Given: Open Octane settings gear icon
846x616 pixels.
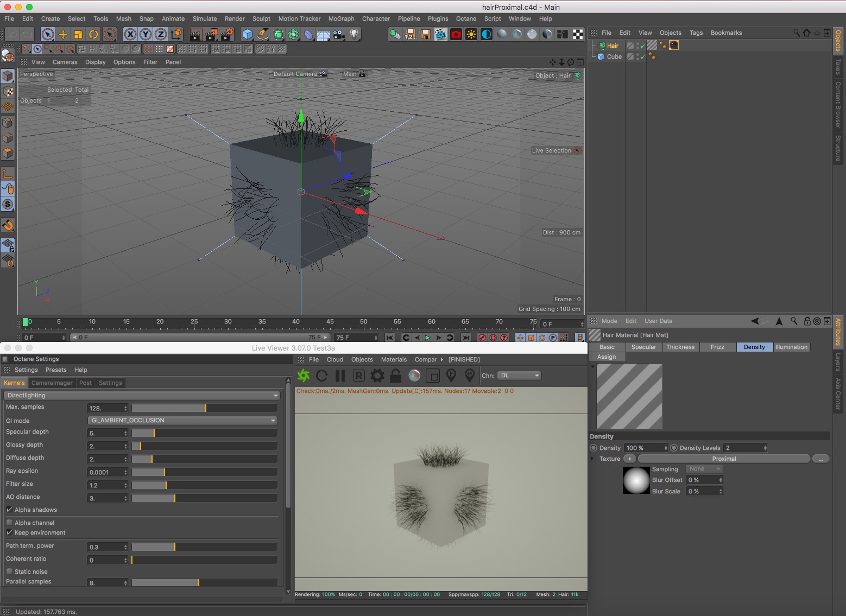Looking at the screenshot, I should point(377,376).
